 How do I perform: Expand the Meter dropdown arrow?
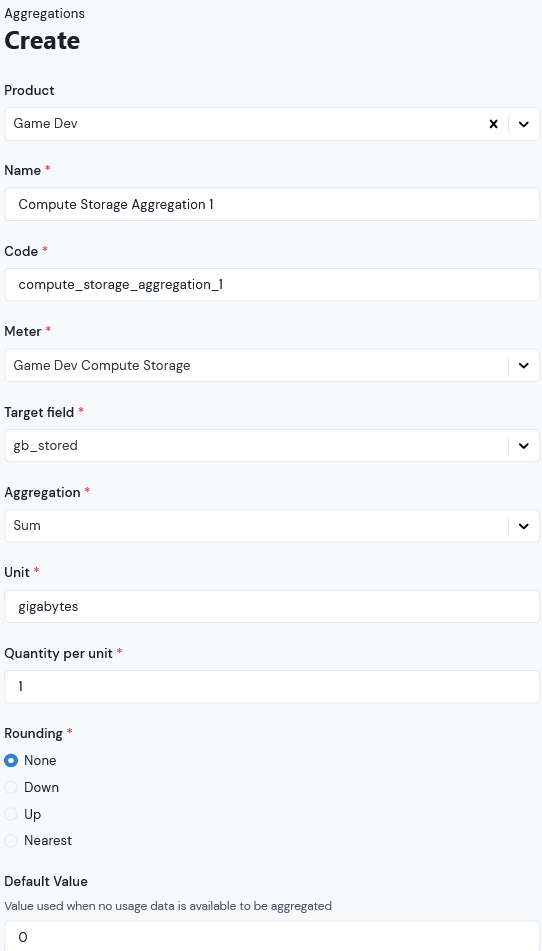[524, 366]
